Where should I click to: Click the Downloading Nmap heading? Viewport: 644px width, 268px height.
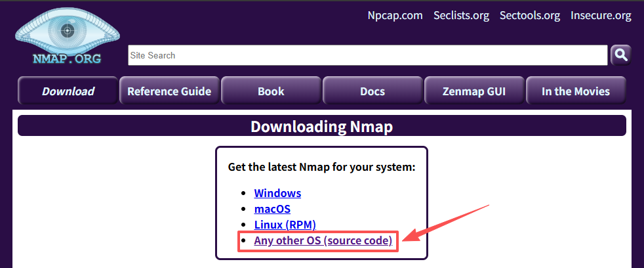click(x=321, y=126)
